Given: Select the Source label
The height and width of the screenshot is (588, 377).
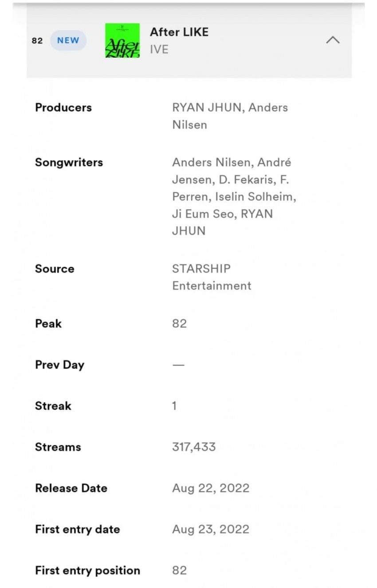Looking at the screenshot, I should tap(55, 269).
